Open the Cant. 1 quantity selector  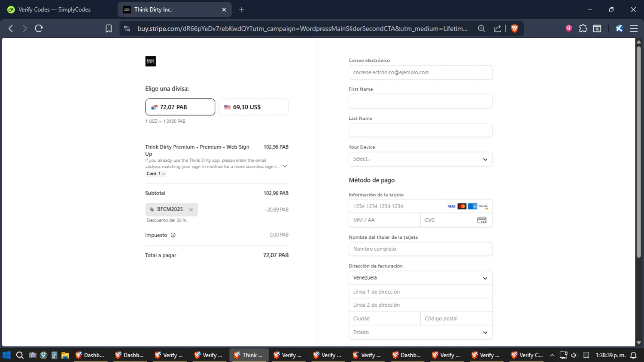pos(155,174)
